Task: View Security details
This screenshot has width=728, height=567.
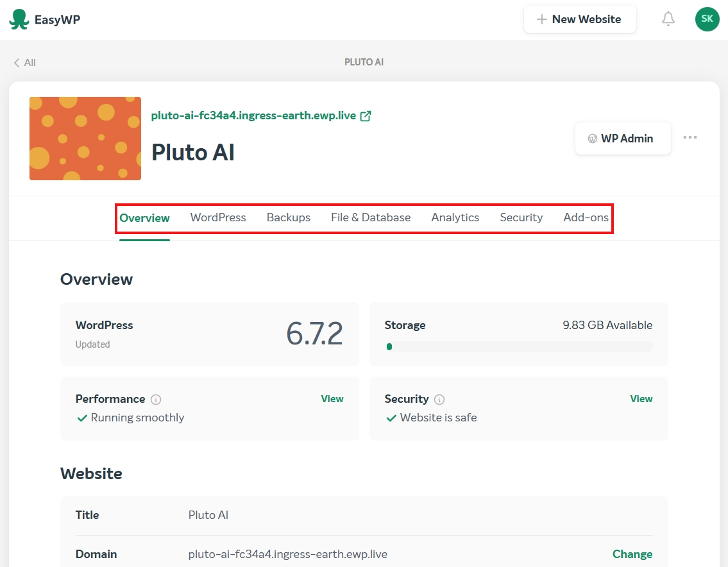Action: tap(641, 399)
